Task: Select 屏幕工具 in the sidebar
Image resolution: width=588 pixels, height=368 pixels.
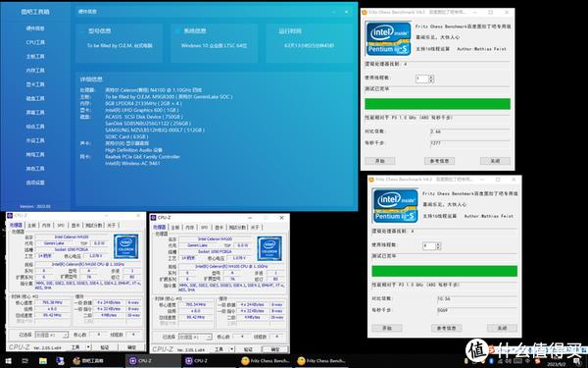Action: (35, 113)
